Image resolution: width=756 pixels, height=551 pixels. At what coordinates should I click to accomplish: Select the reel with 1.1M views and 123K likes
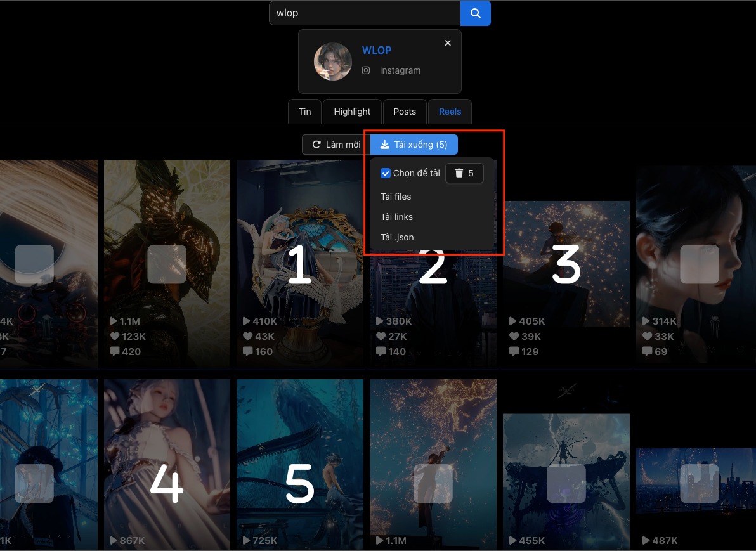tap(167, 264)
